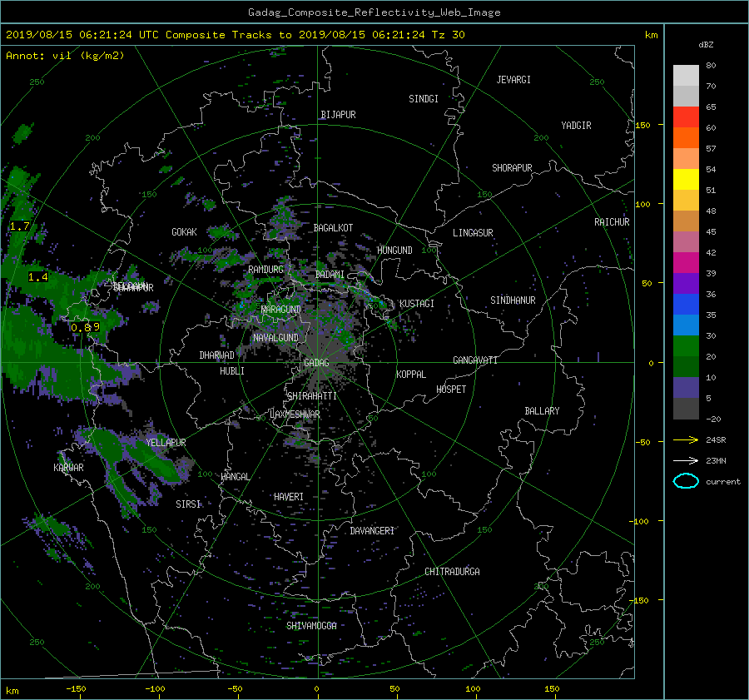Click the LINGASUR city label
Screen dimensions: 749x700
(x=473, y=233)
